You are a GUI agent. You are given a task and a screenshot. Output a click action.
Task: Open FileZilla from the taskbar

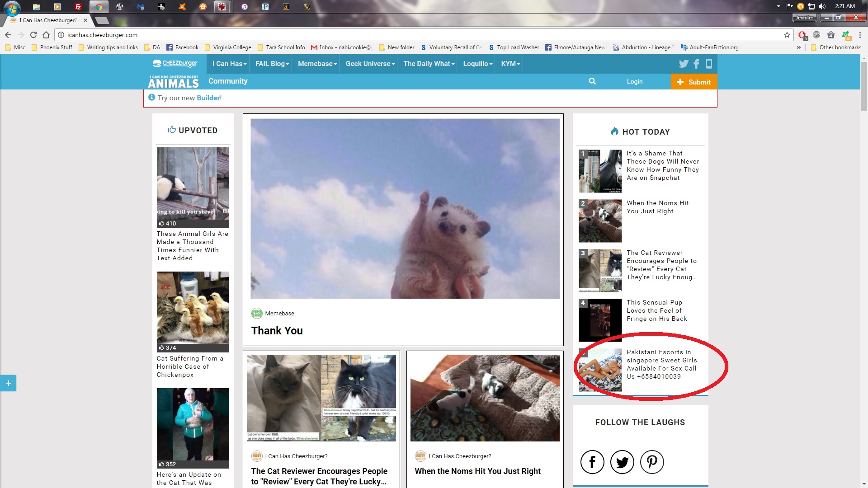tap(78, 7)
